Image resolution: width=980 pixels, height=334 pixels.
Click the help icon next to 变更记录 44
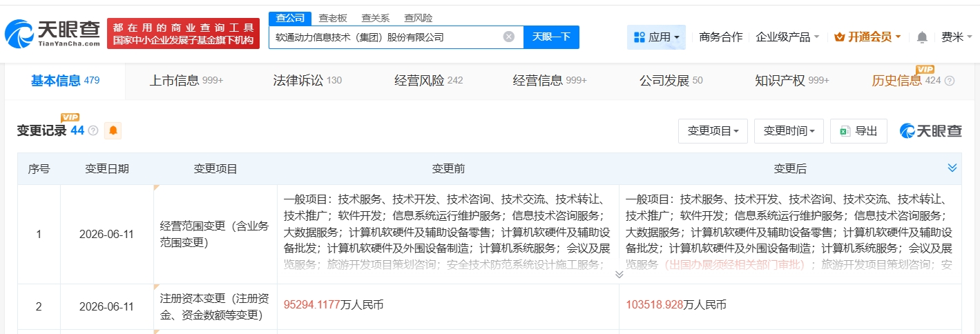[x=93, y=130]
